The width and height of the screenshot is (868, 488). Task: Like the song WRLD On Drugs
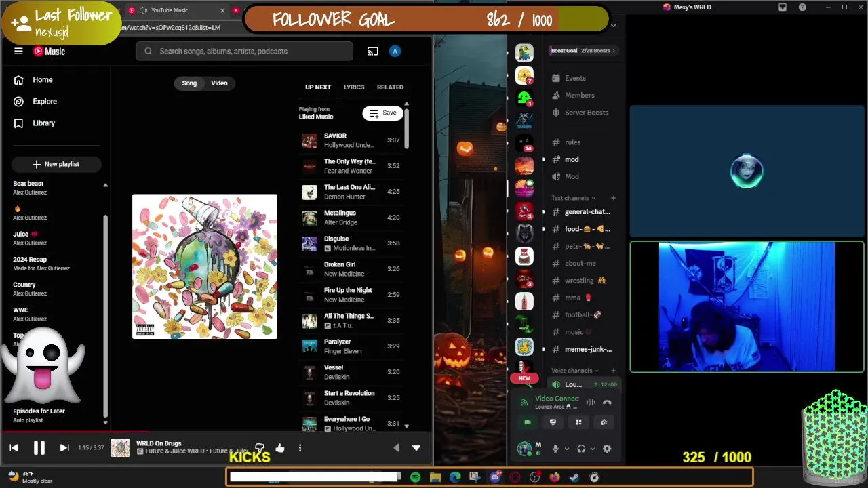[x=280, y=448]
